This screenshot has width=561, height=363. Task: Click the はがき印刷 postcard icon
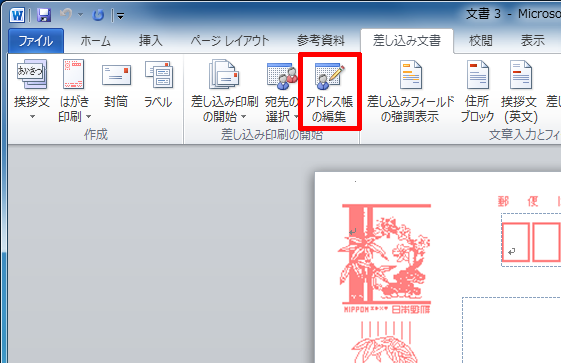pyautogui.click(x=74, y=74)
